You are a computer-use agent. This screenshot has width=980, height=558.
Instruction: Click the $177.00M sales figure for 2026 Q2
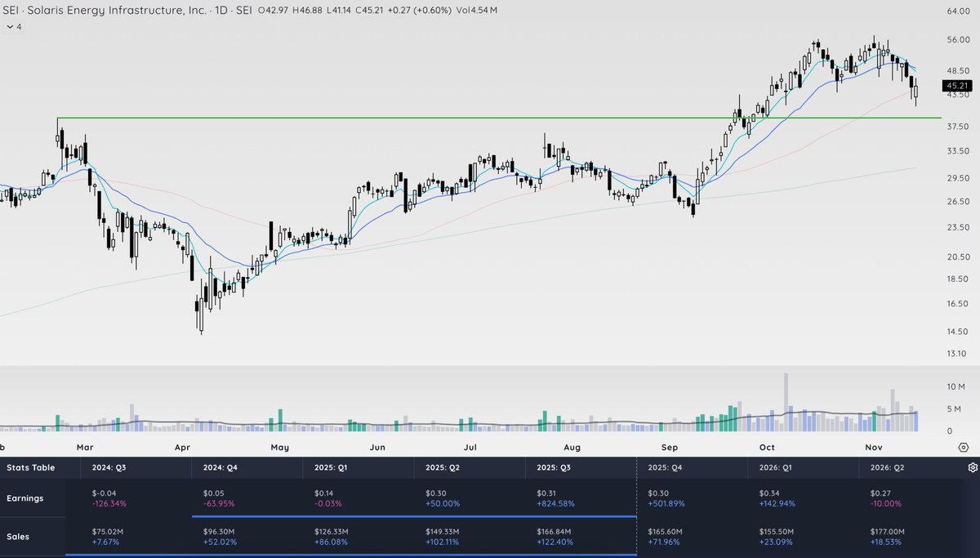[888, 531]
